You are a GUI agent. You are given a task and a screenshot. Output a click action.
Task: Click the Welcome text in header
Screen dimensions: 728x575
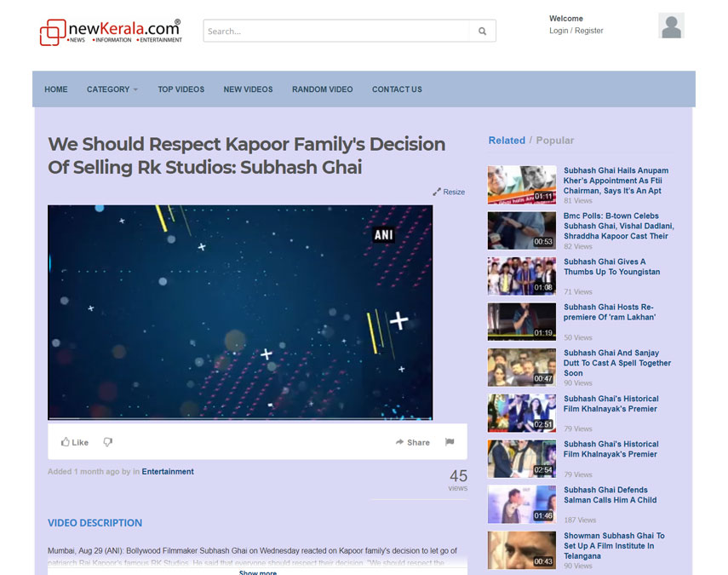(x=566, y=19)
